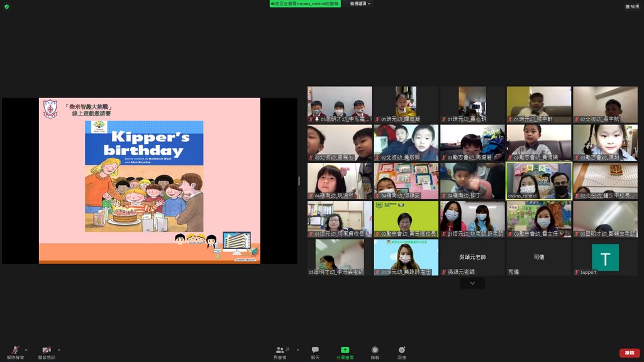The width and height of the screenshot is (644, 362).
Task: Click the green share screen icon
Action: [345, 350]
